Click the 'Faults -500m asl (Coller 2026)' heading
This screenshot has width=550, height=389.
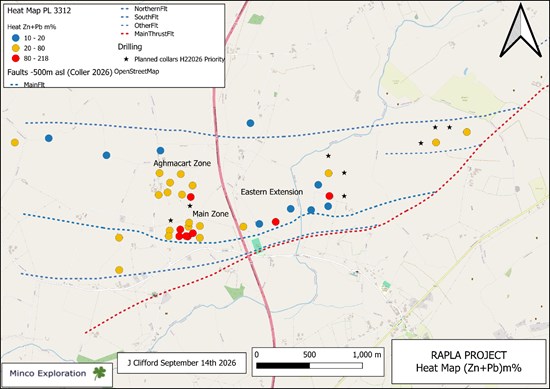pos(60,72)
